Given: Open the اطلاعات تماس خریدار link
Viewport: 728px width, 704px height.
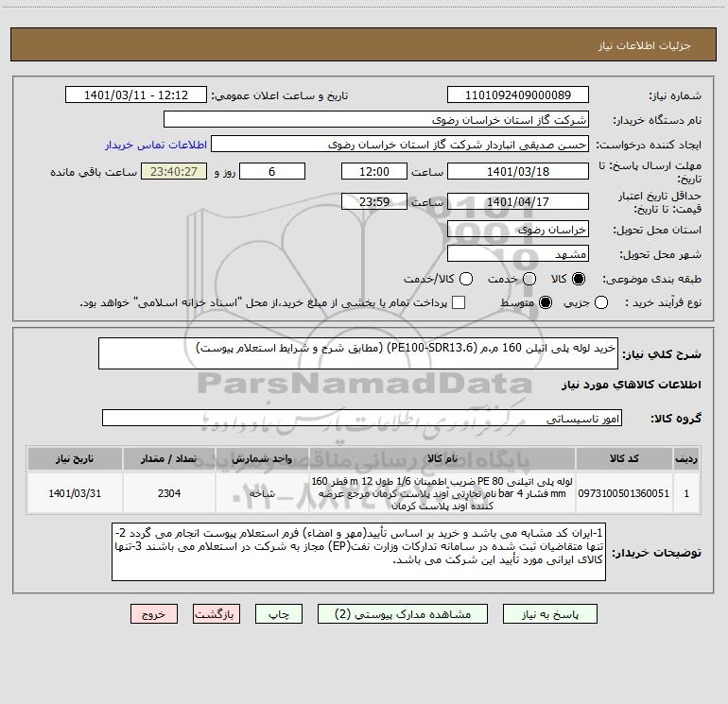Looking at the screenshot, I should click(156, 145).
